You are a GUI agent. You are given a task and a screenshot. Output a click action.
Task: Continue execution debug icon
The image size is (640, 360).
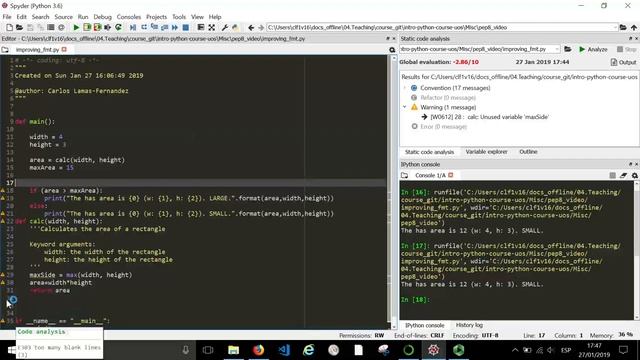pyautogui.click(x=175, y=27)
